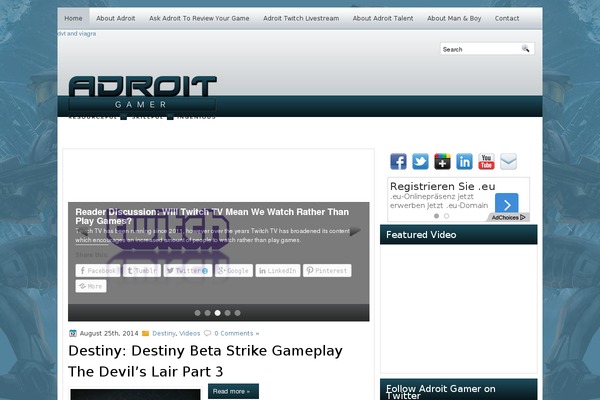Viewport: 600px width, 400px height.
Task: Click the Adroit Gamer logo
Action: [142, 98]
